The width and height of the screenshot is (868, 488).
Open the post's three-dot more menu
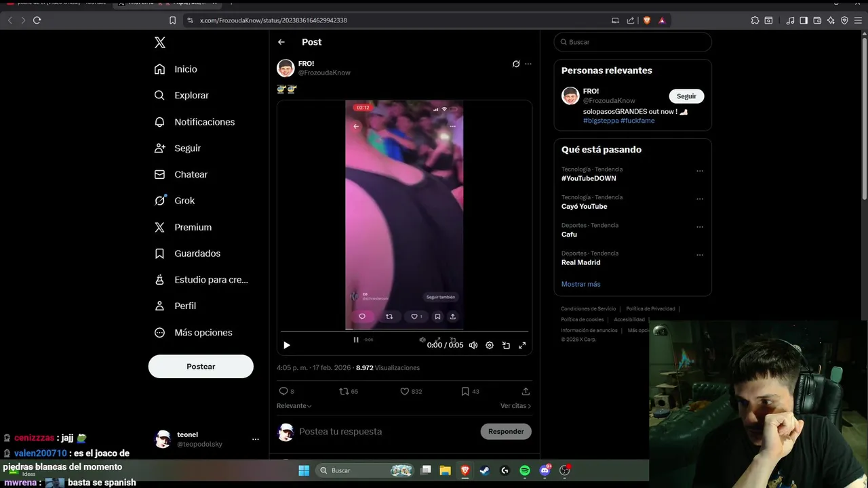(528, 64)
